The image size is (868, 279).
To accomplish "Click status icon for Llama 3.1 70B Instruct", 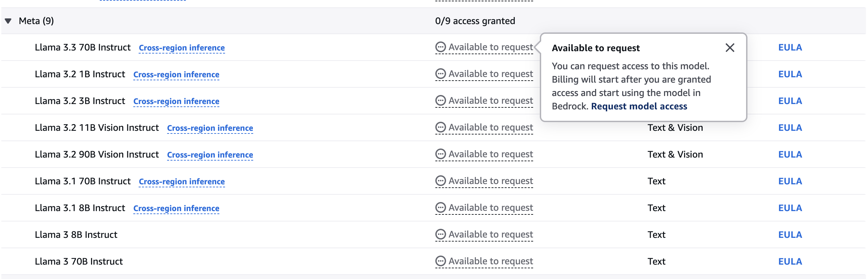I will point(440,181).
